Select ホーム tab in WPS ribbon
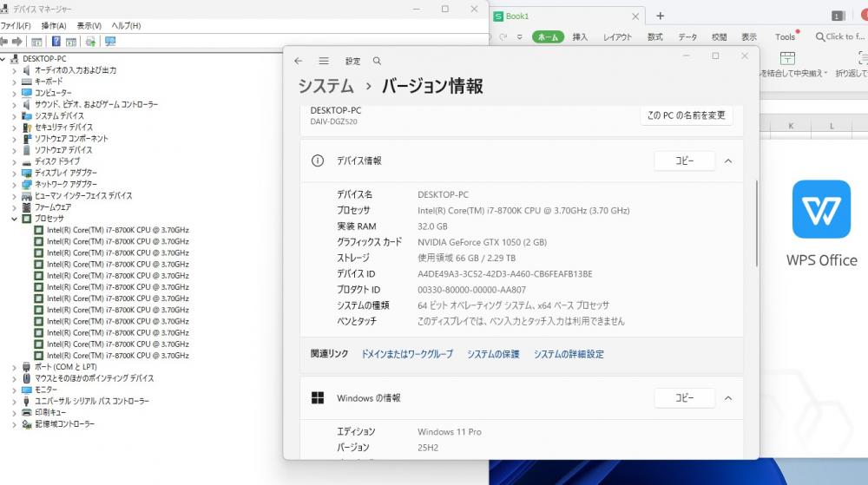Screen dimensions: 868x485 548,37
